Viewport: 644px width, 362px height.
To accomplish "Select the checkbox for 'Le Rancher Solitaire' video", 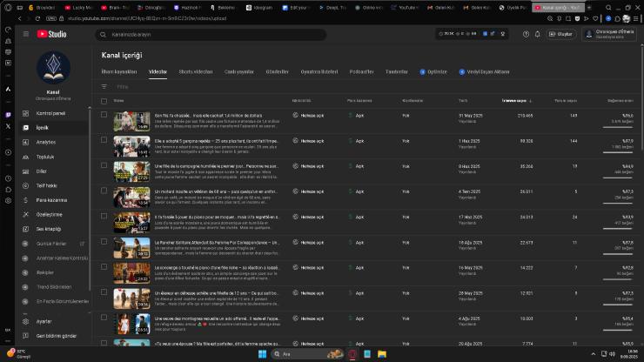I will 104,242.
